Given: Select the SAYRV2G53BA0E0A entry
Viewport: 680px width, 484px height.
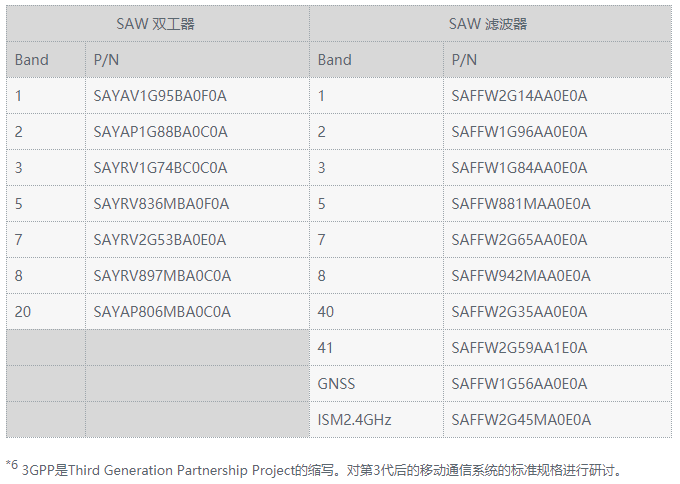Looking at the screenshot, I should [x=159, y=240].
